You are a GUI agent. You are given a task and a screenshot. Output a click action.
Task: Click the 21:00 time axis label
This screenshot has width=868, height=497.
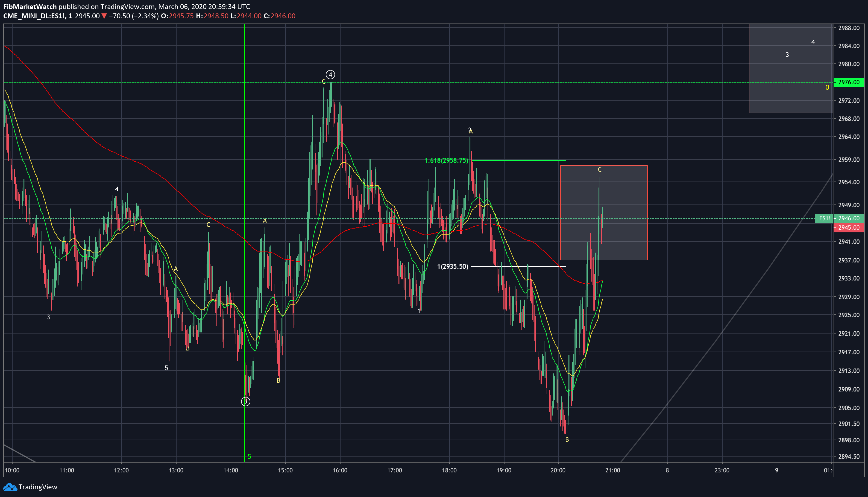point(613,470)
